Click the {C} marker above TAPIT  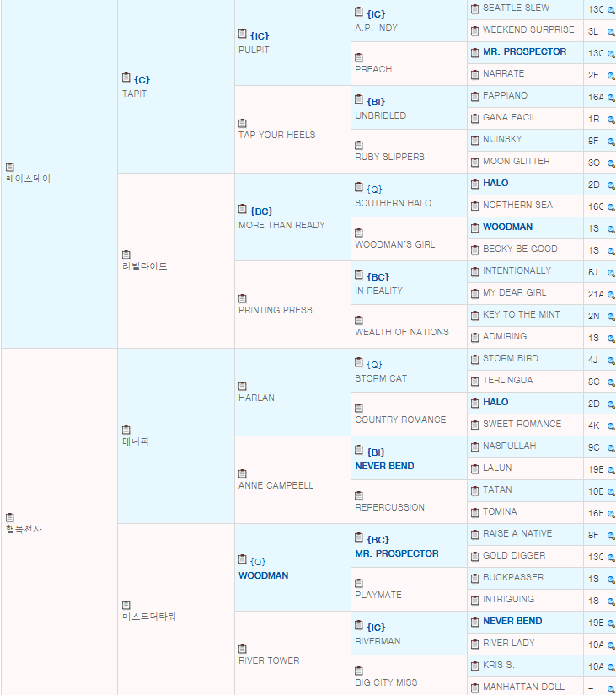[x=142, y=80]
